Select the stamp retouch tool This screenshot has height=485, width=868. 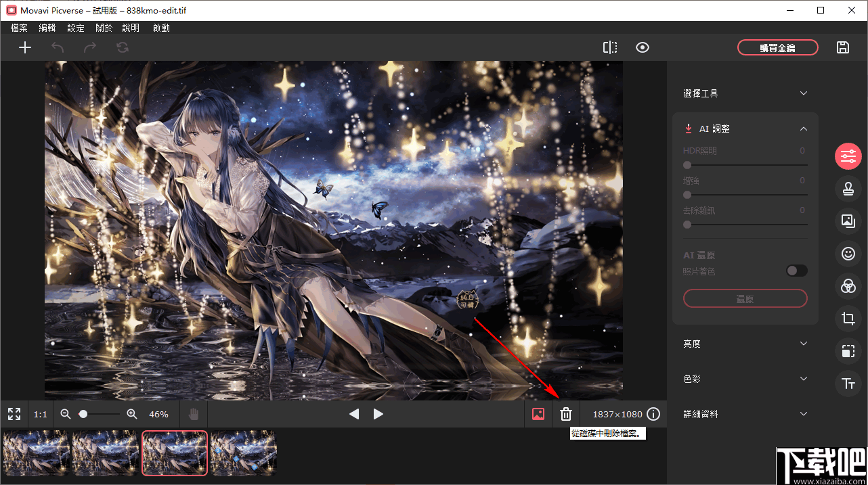click(x=848, y=190)
